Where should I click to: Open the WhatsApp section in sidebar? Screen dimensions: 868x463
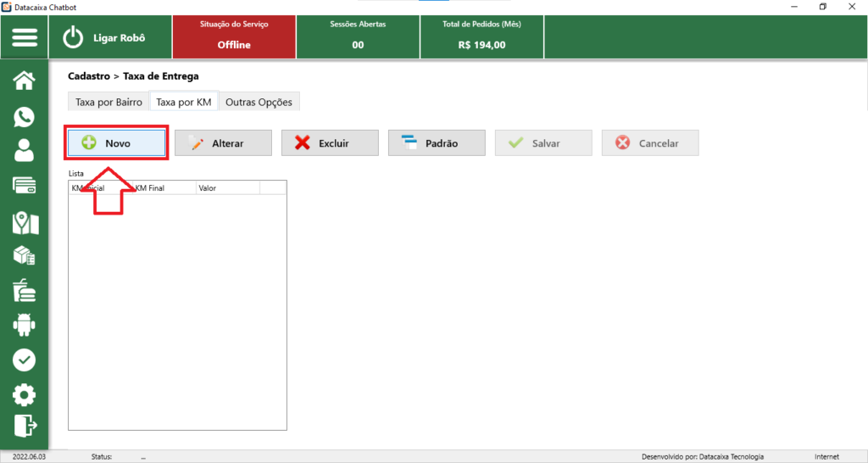coord(25,117)
